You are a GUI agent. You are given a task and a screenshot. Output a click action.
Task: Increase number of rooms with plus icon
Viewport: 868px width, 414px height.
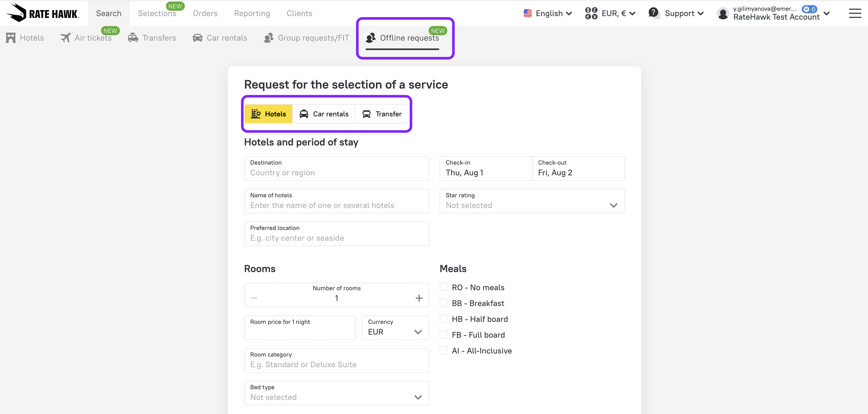419,298
